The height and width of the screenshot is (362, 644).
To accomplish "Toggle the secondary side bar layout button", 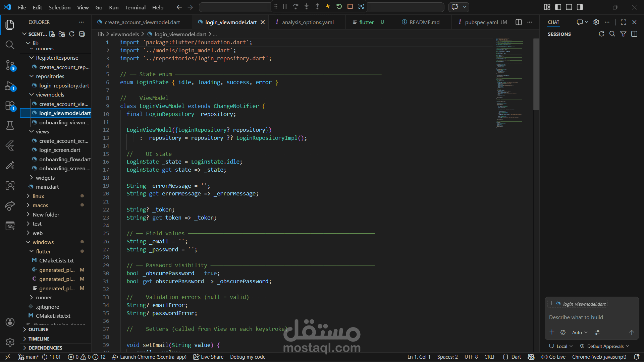I will pos(580,7).
